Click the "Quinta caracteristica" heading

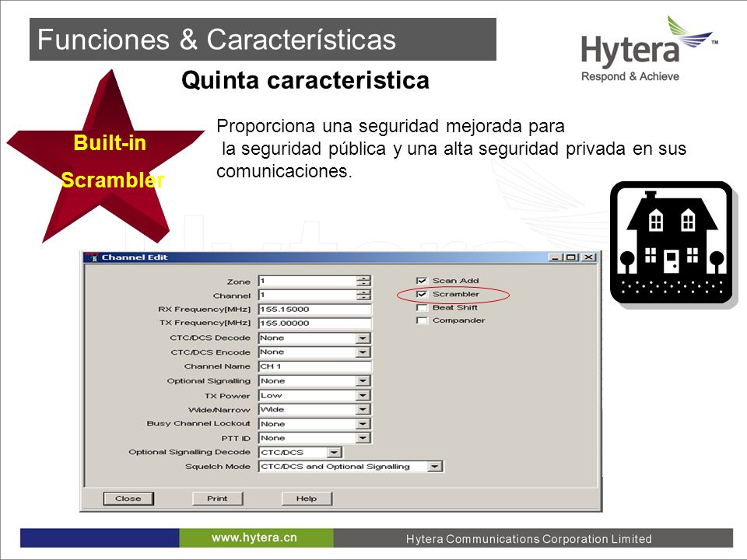click(305, 80)
